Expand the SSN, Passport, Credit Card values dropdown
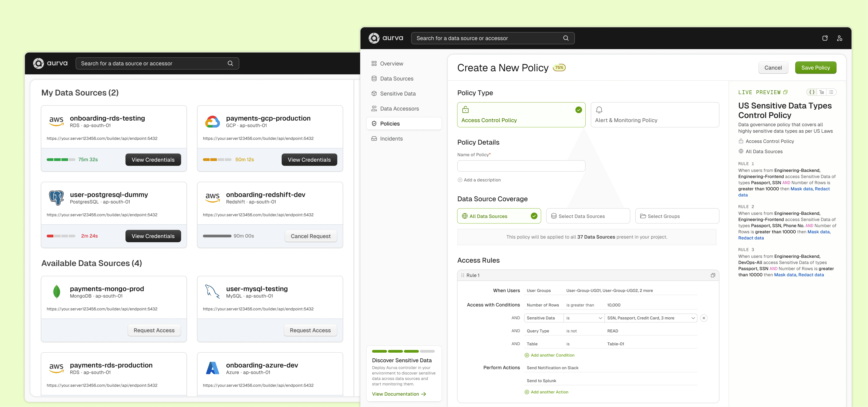 point(650,318)
